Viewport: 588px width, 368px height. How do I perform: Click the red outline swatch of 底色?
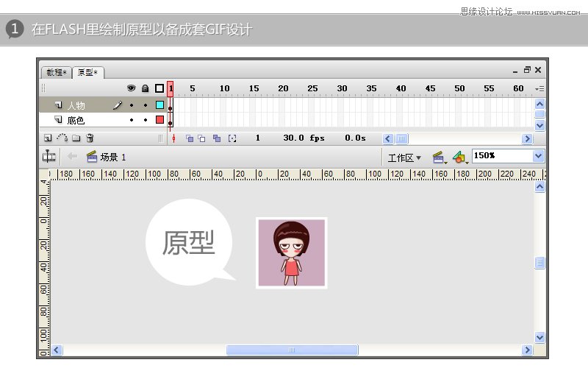[x=159, y=119]
